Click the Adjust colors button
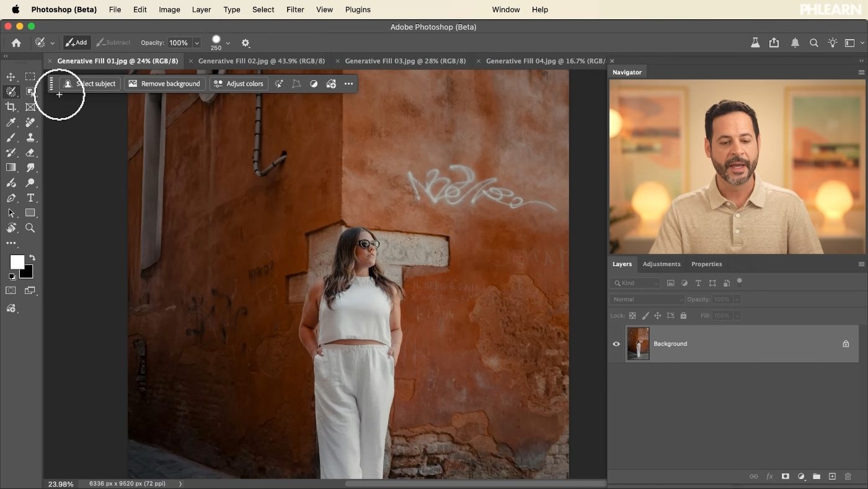The image size is (868, 489). [239, 84]
